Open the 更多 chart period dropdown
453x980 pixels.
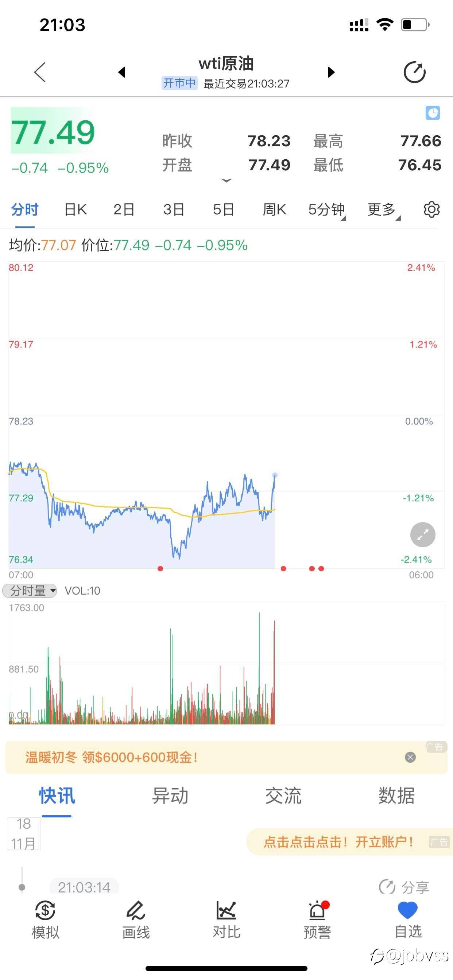point(384,210)
